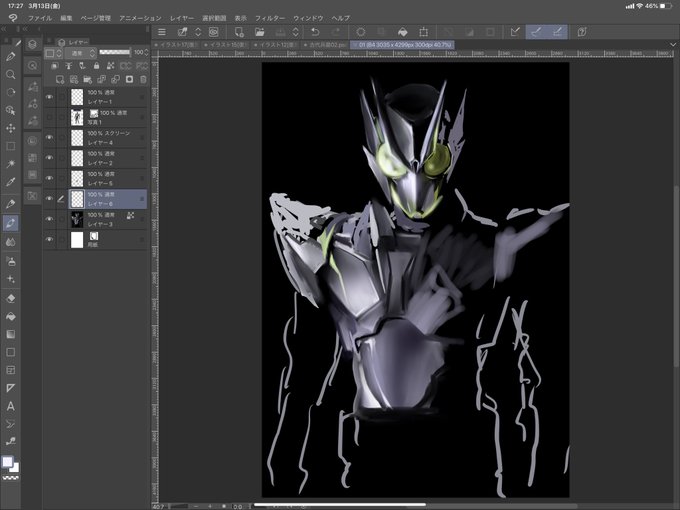This screenshot has height=510, width=680.
Task: Select the Decoration sparkle tool
Action: [10, 279]
